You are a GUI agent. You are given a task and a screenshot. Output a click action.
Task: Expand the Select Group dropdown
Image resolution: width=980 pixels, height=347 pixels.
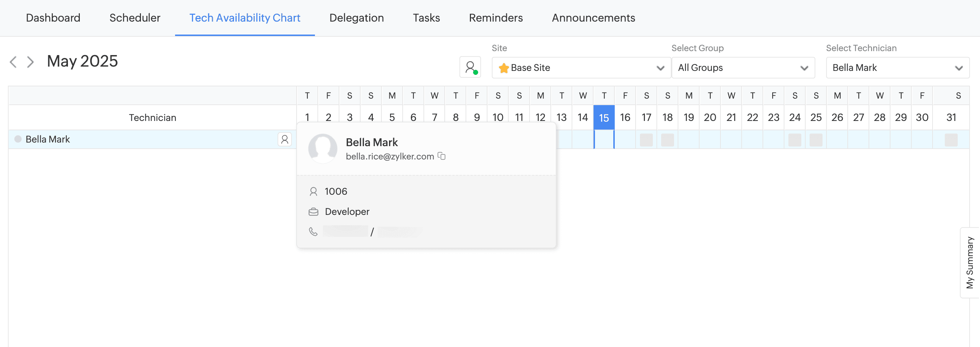click(743, 68)
